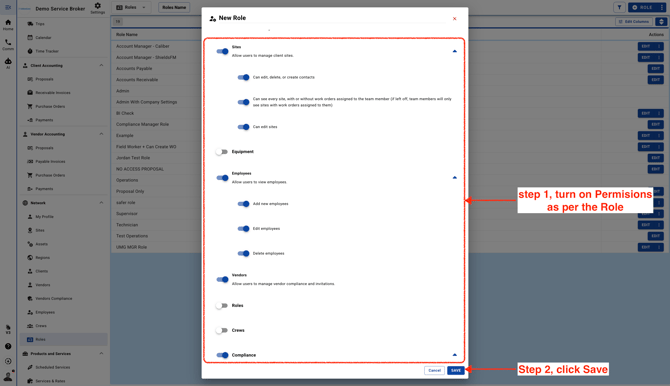
Task: Collapse Products and Services sidebar group
Action: tap(101, 354)
